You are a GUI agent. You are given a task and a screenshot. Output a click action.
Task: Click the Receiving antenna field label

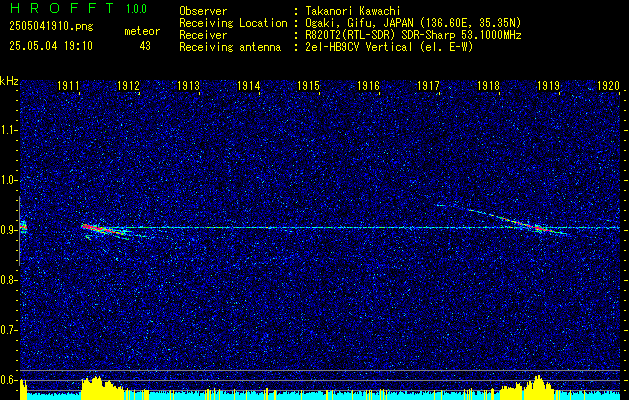tap(230, 47)
